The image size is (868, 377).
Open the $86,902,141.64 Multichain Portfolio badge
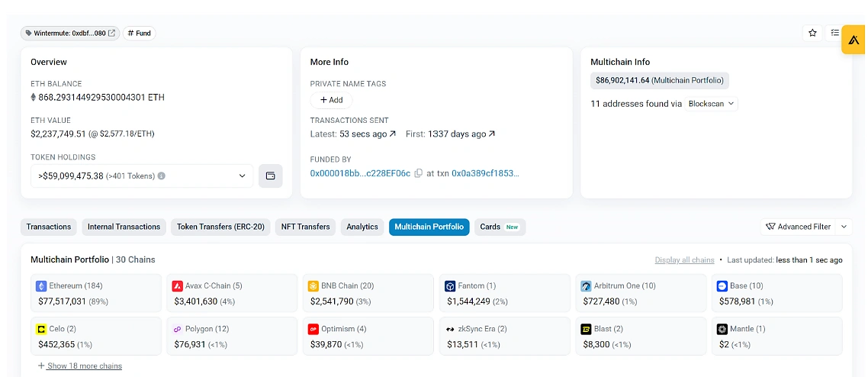point(660,80)
